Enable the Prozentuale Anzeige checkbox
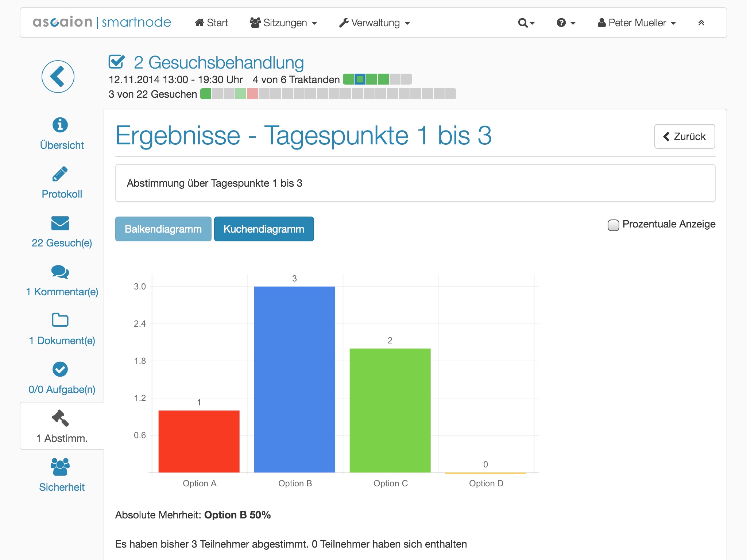The image size is (747, 560). [x=613, y=225]
